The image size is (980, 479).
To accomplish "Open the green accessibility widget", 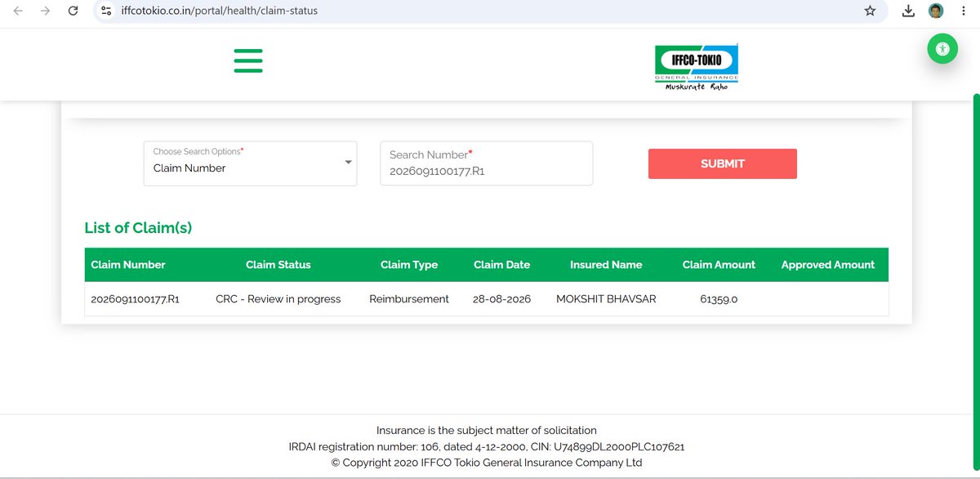I will point(942,49).
